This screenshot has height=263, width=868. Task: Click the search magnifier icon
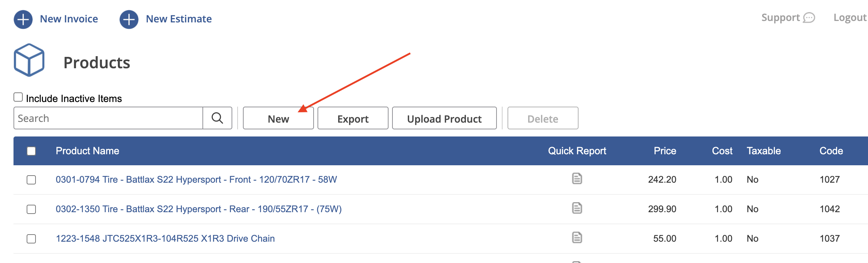(x=217, y=118)
